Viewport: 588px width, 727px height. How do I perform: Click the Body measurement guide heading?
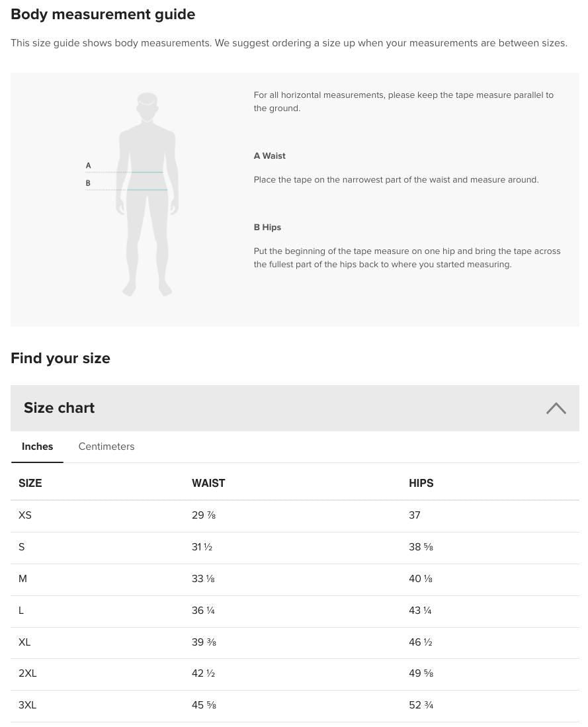tap(103, 14)
